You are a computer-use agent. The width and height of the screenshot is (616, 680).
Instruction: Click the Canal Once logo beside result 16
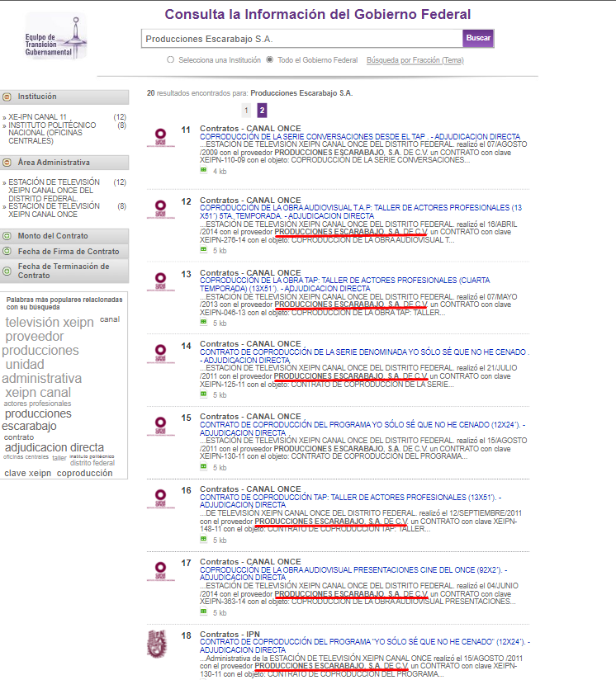(160, 498)
